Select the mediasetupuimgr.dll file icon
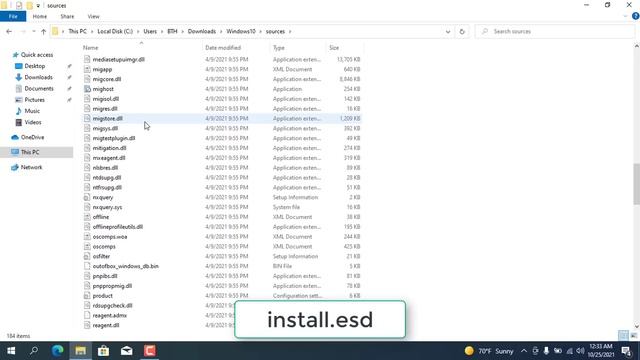 [x=87, y=60]
